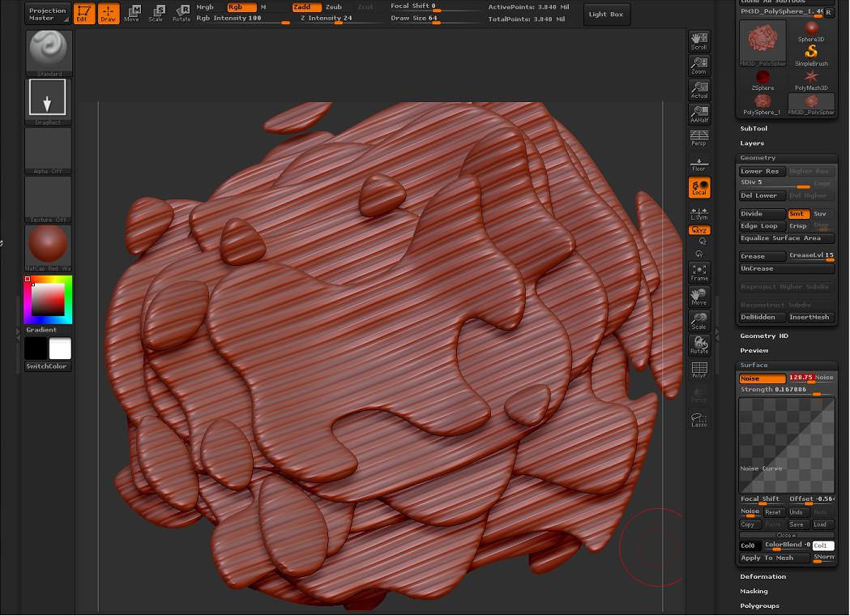The width and height of the screenshot is (850, 616).
Task: Activate the Local pivot icon
Action: point(698,187)
